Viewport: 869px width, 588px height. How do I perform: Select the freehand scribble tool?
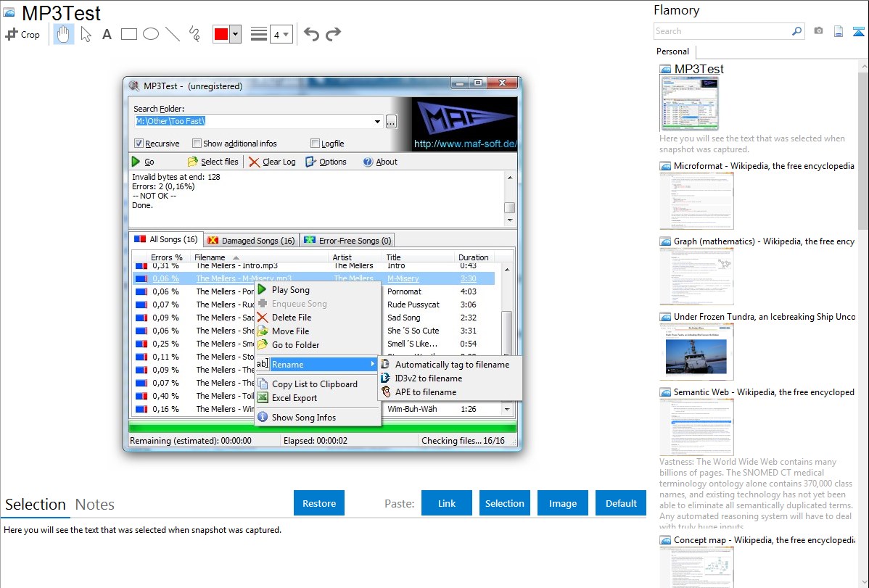(x=194, y=34)
